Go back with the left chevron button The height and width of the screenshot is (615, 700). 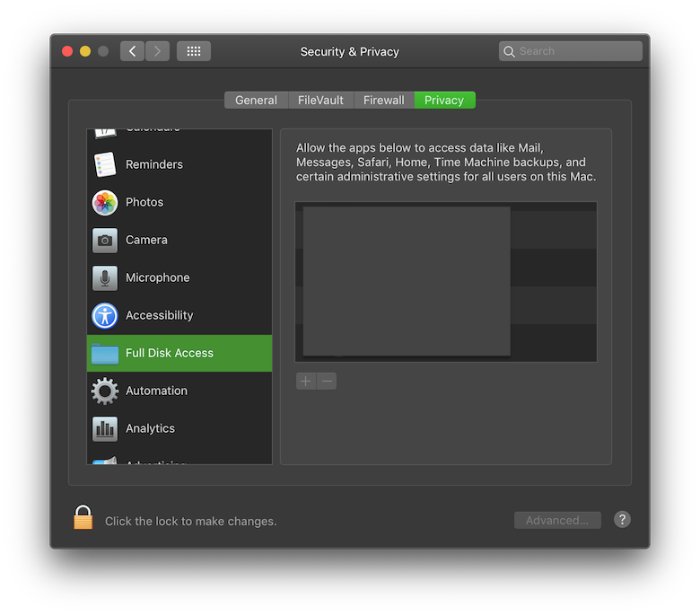click(132, 51)
